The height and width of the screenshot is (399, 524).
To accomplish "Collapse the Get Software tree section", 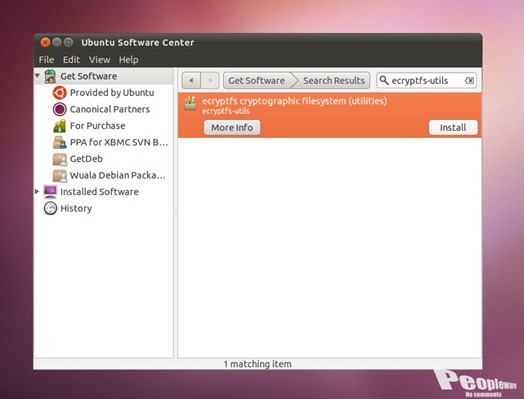I will (37, 76).
